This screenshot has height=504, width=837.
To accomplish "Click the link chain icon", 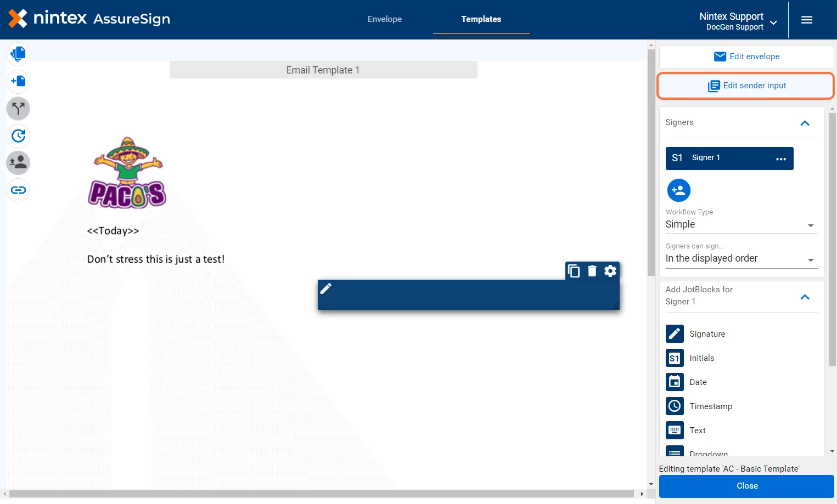I will (x=18, y=190).
